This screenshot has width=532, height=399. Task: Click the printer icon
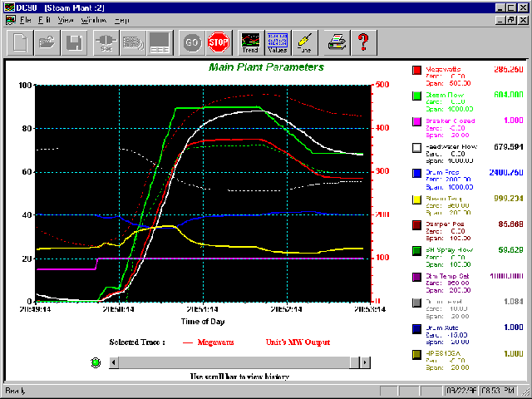pos(336,41)
